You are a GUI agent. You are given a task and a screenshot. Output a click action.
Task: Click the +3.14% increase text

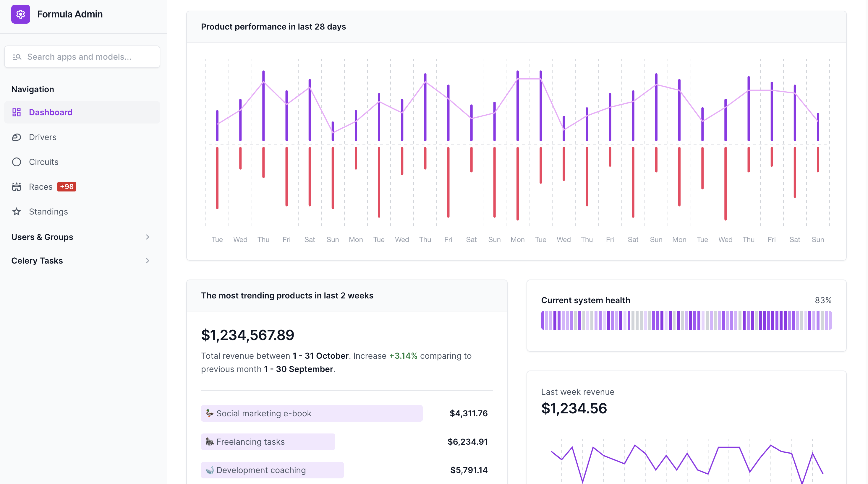403,356
